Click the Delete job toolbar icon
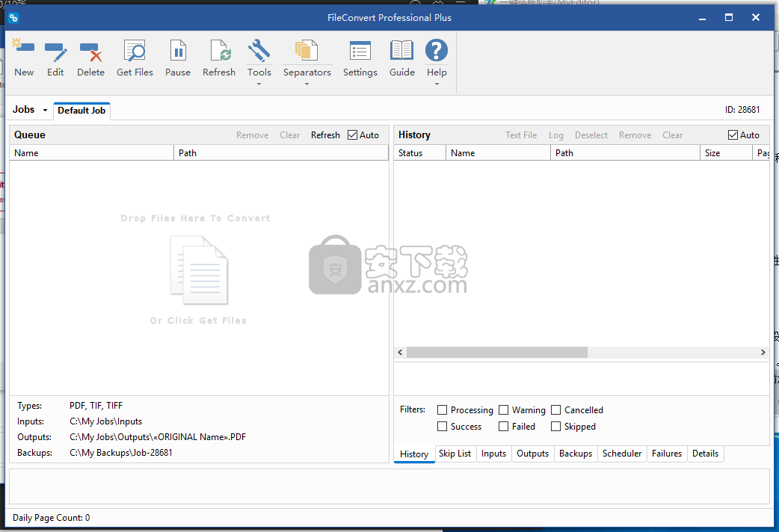This screenshot has width=779, height=532. click(x=90, y=51)
